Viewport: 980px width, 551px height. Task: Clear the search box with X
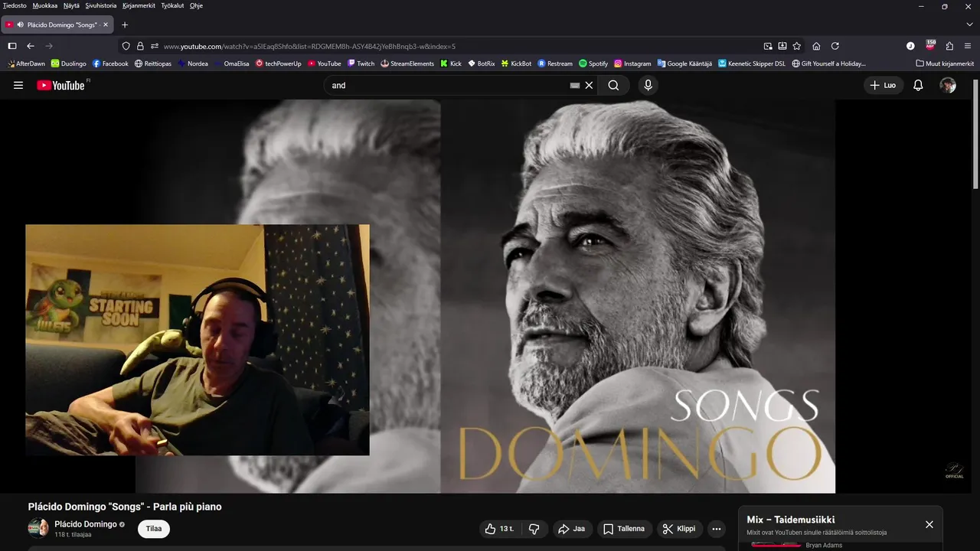click(589, 85)
